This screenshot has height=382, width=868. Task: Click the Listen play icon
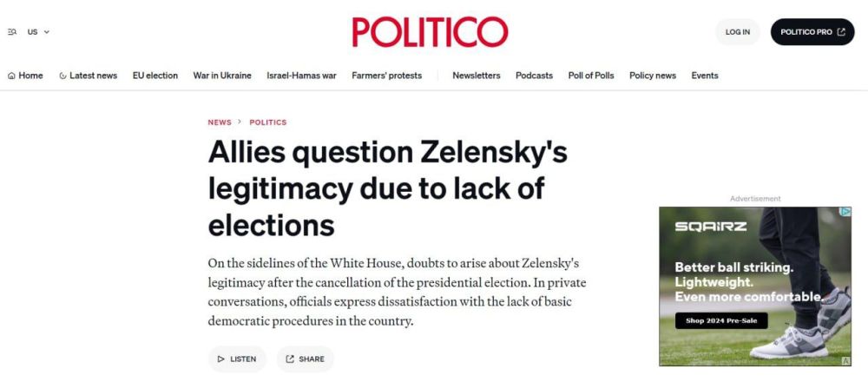click(221, 359)
